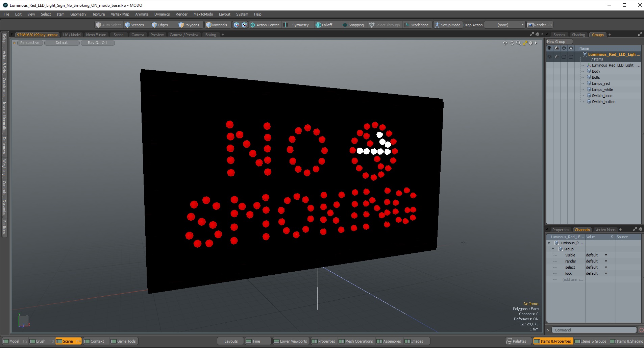Add a tab next to Groups
This screenshot has width=644, height=348.
click(610, 35)
